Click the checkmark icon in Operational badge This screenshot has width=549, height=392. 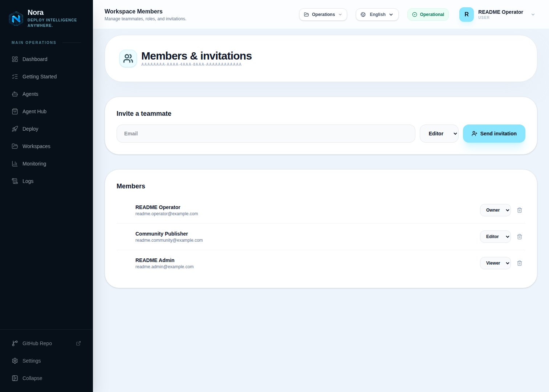tap(415, 15)
